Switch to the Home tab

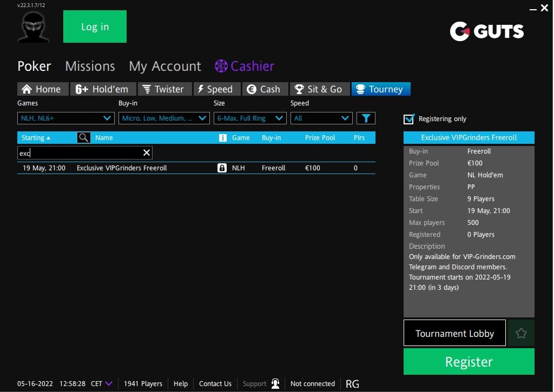pyautogui.click(x=43, y=89)
